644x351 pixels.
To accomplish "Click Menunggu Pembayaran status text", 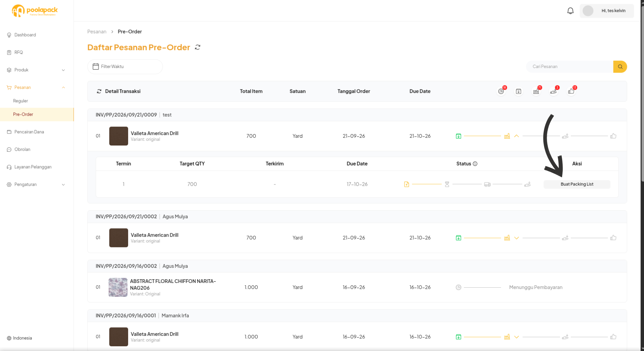I will (536, 287).
